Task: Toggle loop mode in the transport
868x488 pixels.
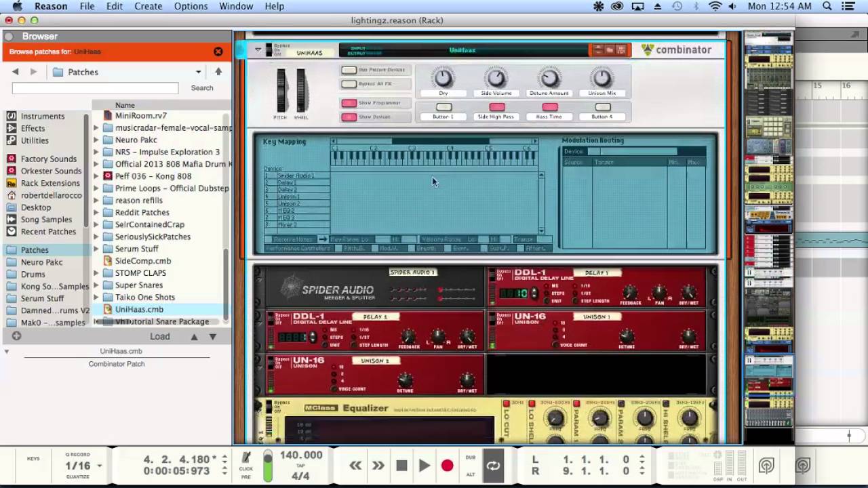Action: point(493,465)
